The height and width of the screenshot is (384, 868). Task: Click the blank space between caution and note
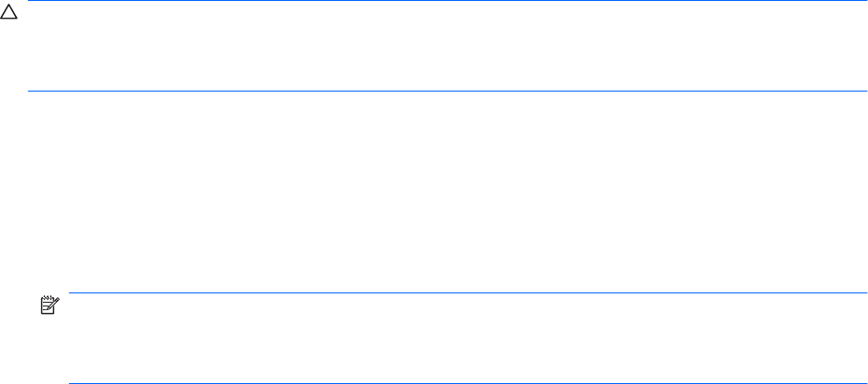(448, 192)
